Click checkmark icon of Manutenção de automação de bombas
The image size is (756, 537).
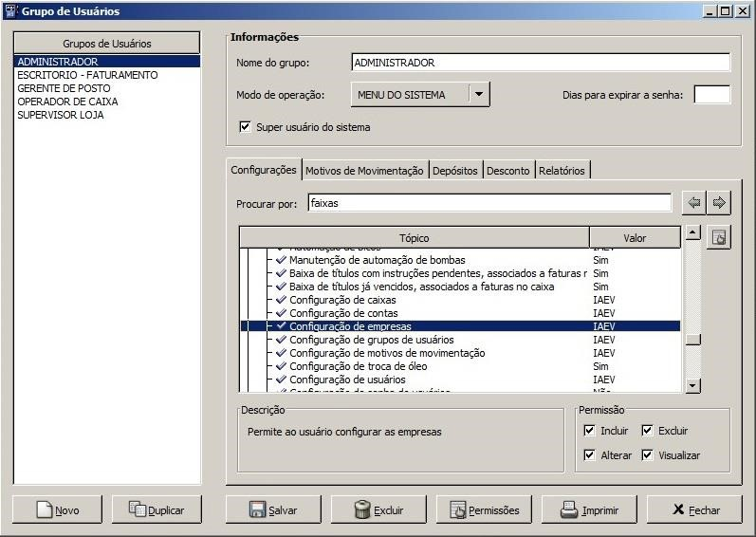click(x=281, y=259)
